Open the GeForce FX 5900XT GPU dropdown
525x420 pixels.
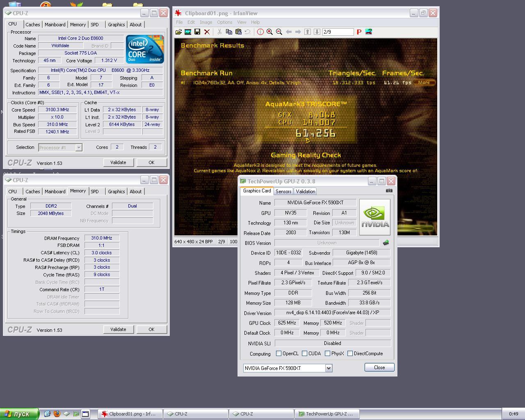[329, 368]
